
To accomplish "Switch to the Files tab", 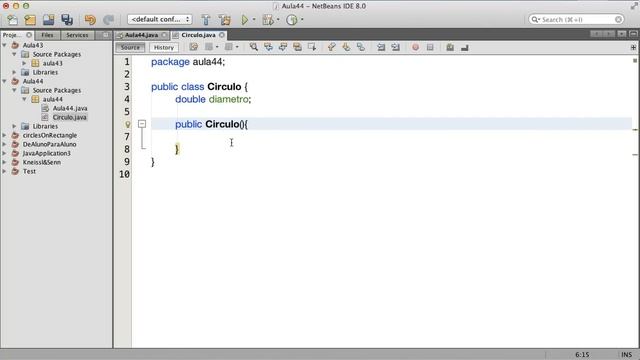I will click(x=47, y=35).
